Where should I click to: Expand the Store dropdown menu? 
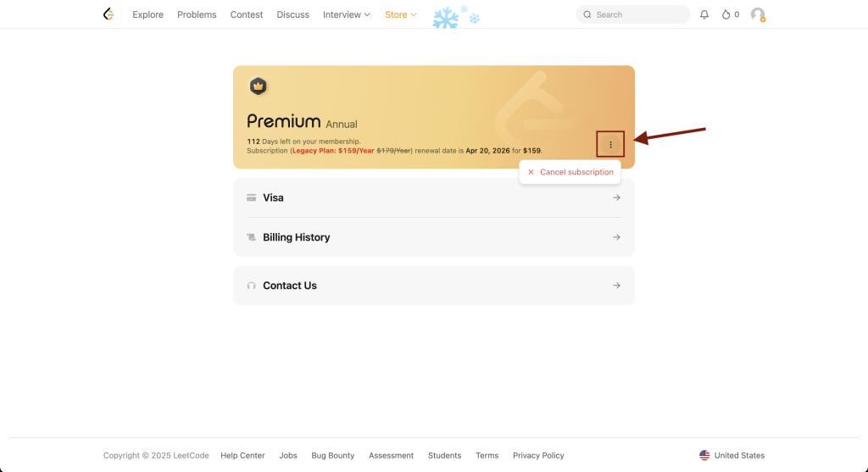[x=401, y=14]
